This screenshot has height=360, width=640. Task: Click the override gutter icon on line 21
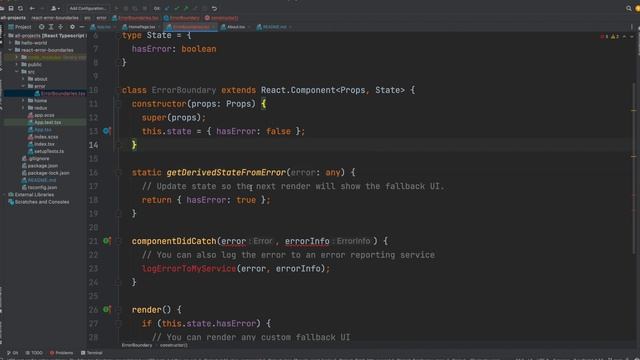click(107, 241)
